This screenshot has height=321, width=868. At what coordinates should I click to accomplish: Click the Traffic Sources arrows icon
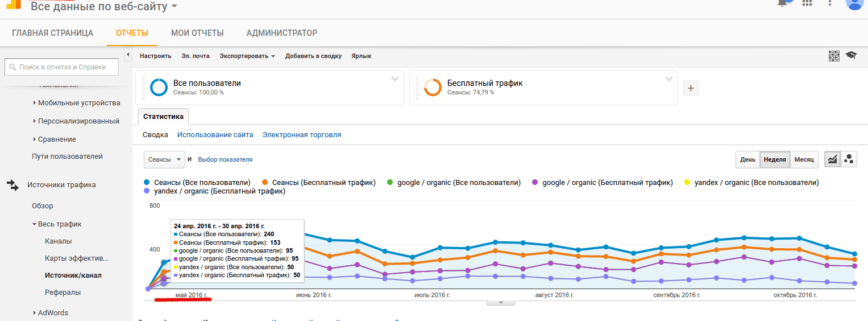click(13, 185)
